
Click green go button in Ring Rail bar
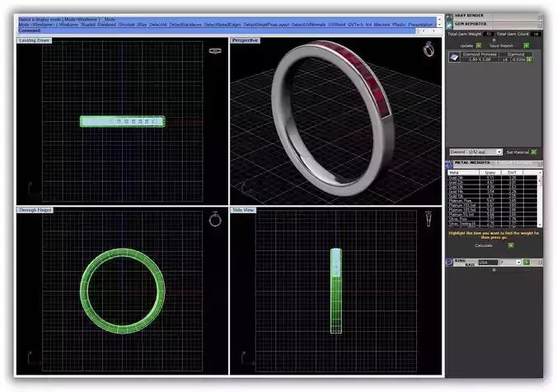[x=527, y=262]
